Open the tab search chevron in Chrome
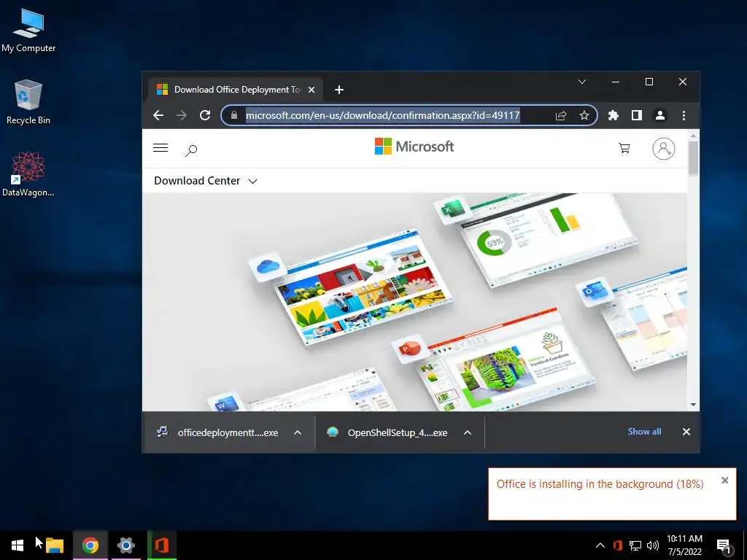The image size is (747, 560). pyautogui.click(x=581, y=82)
